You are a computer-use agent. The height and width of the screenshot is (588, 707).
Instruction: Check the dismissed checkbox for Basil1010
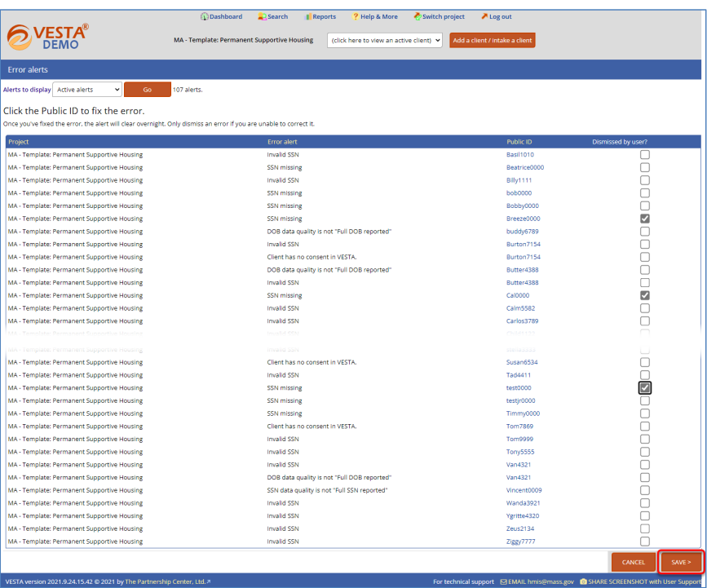(x=645, y=154)
